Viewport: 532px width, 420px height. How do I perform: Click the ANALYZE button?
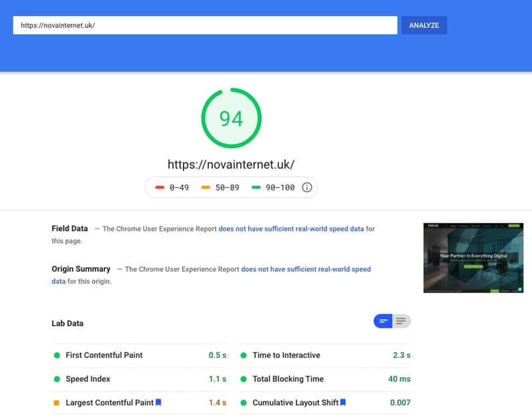[424, 25]
